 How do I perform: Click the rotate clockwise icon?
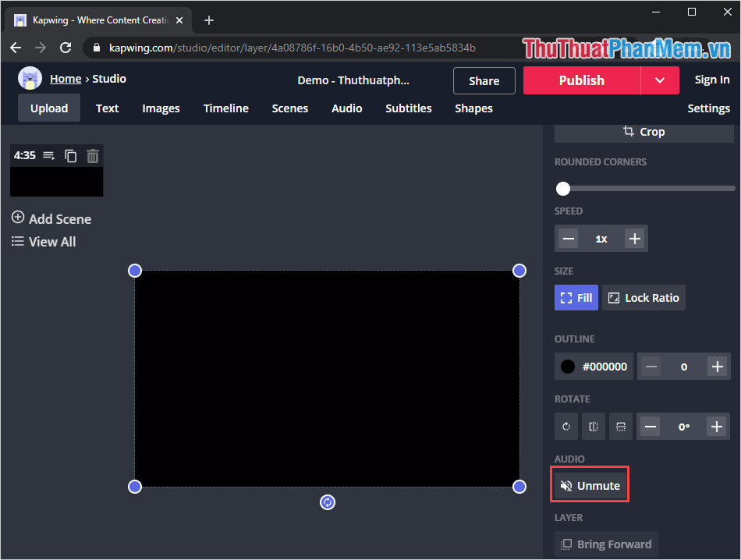(565, 426)
